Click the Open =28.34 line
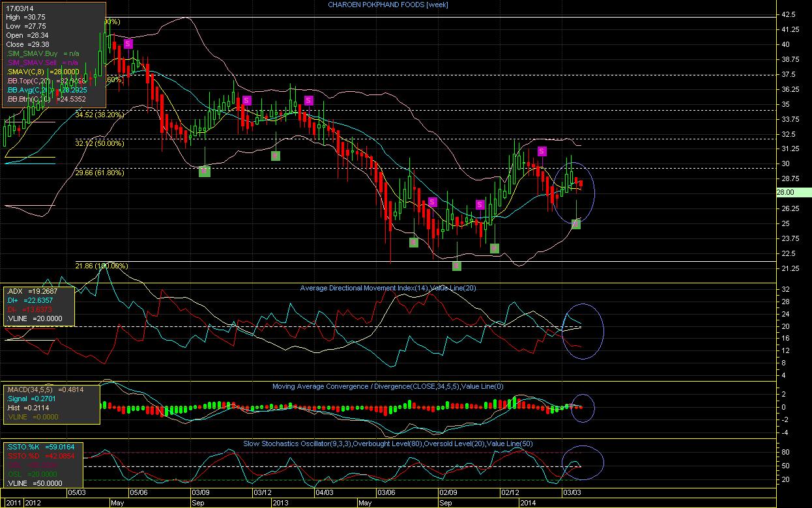The image size is (812, 508). tap(27, 35)
